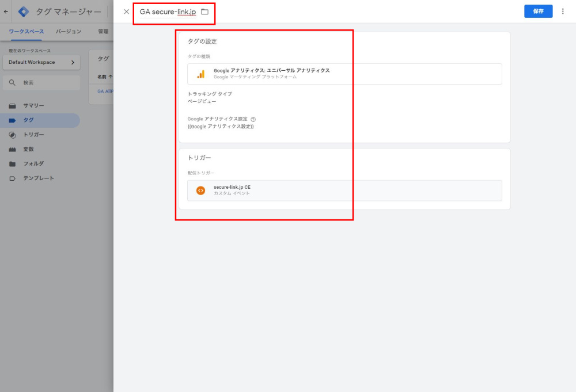Viewport: 576px width, 392px height.
Task: Go back using the arrow beside Tag Manager logo
Action: [6, 12]
